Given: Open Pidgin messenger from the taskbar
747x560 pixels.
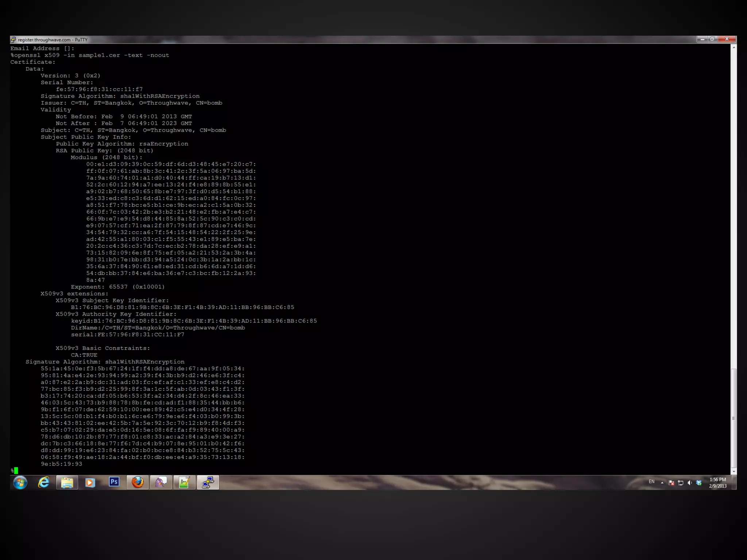Looking at the screenshot, I should click(x=161, y=482).
